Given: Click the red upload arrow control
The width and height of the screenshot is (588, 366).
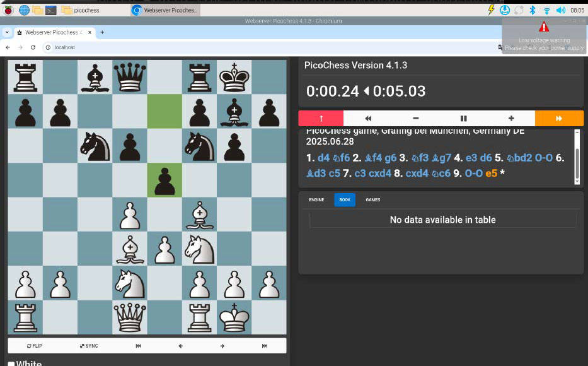Looking at the screenshot, I should (x=320, y=118).
